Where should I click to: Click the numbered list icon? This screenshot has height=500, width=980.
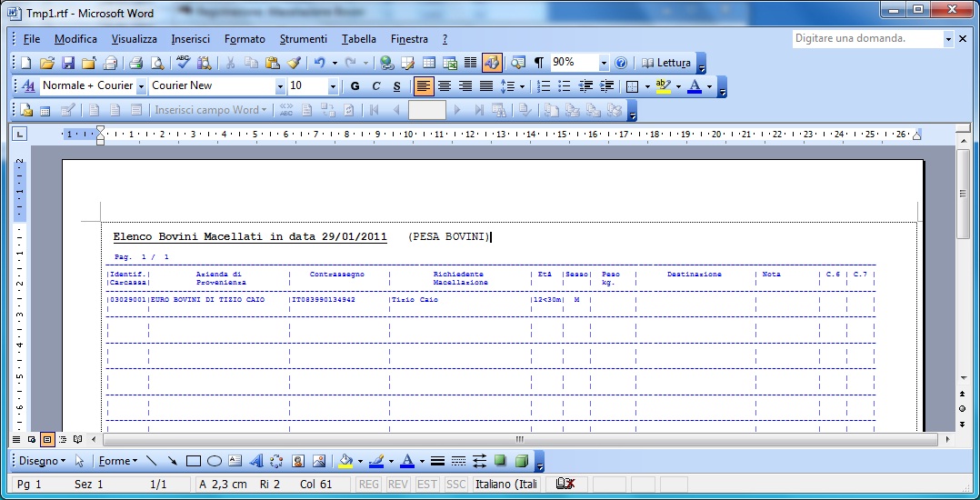tap(544, 86)
